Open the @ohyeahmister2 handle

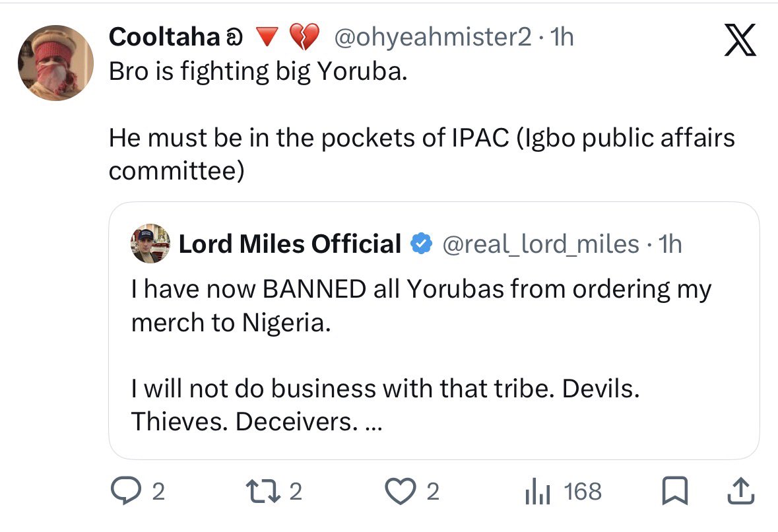[x=433, y=38]
